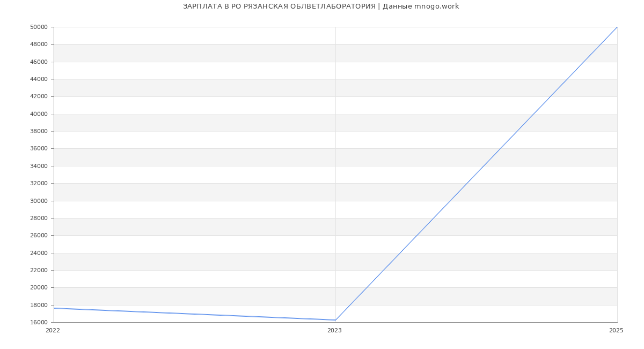Click the 24000 y-axis label
This screenshot has height=349, width=644.
pos(39,253)
